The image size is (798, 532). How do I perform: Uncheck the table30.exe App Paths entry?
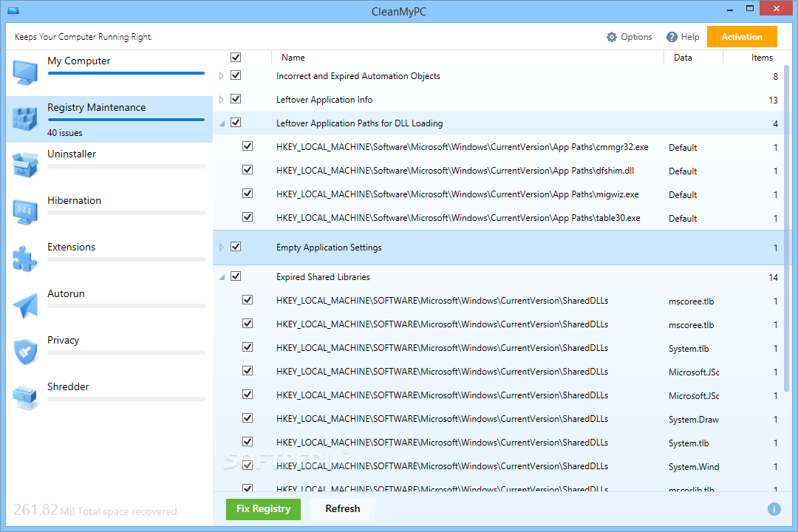click(248, 217)
